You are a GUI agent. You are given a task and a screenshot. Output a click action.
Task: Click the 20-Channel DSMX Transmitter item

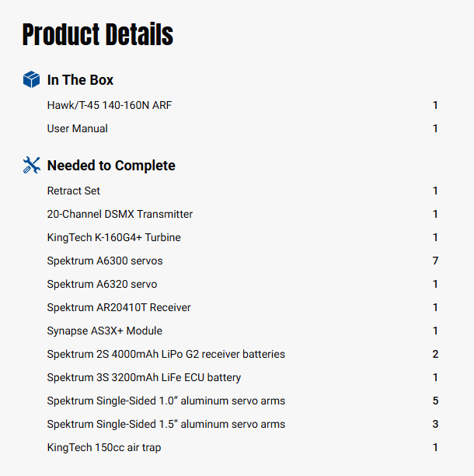[120, 214]
